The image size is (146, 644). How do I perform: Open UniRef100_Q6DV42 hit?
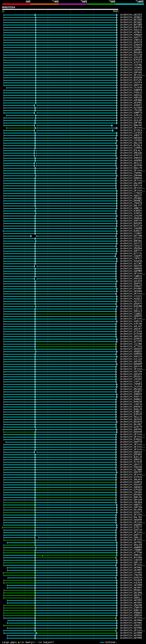pos(131,95)
